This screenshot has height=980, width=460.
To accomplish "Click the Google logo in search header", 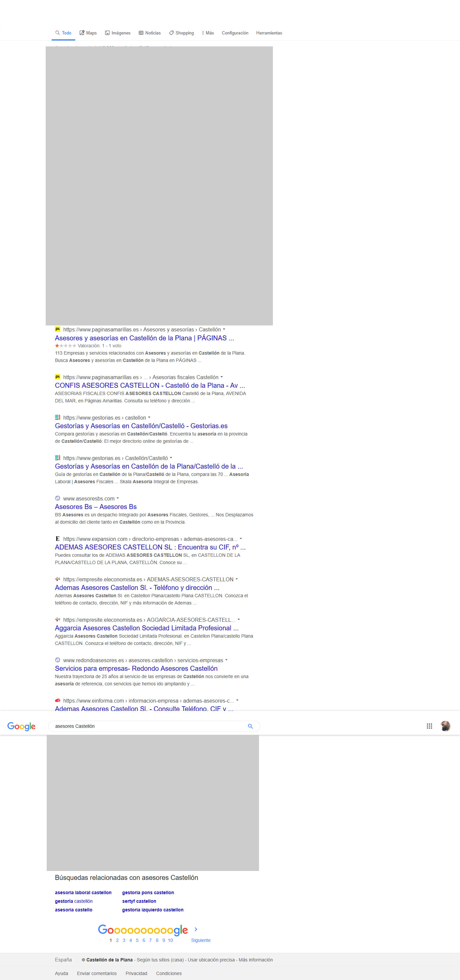I will coord(21,726).
